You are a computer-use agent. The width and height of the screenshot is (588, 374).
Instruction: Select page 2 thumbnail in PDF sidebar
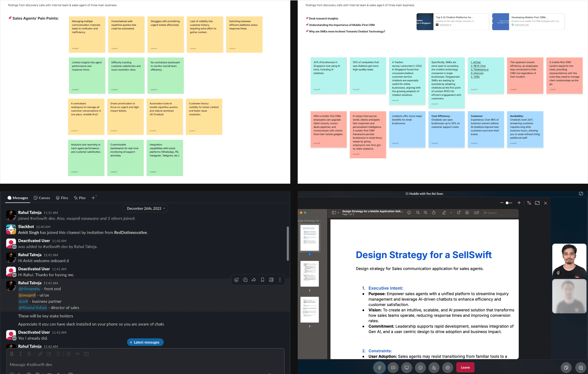pos(309,274)
